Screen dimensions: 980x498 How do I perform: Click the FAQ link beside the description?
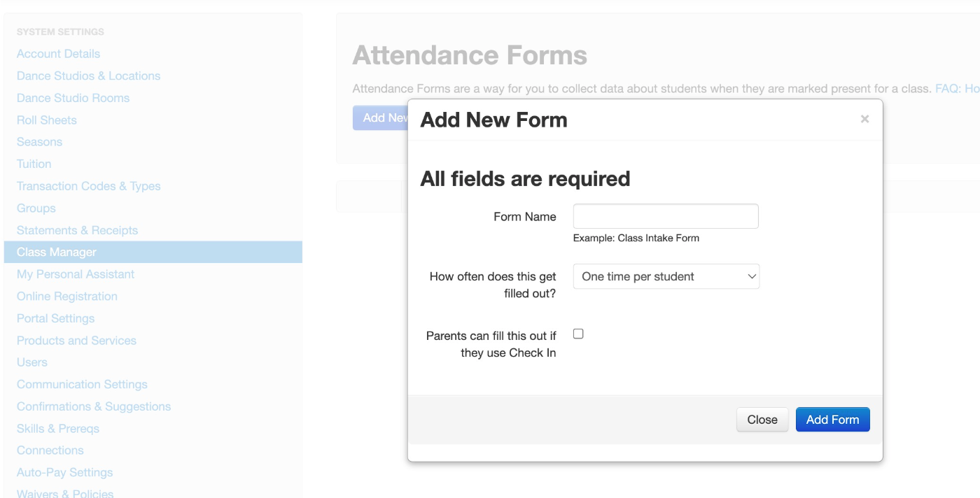957,89
